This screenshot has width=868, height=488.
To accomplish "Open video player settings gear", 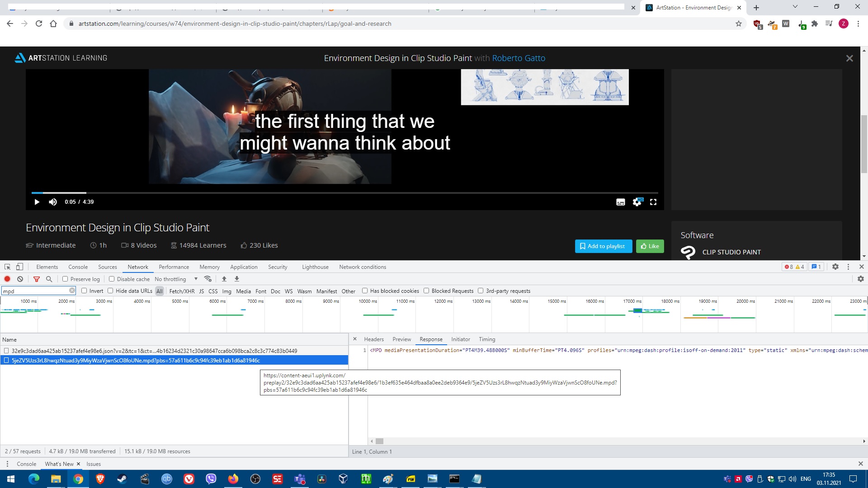I will pyautogui.click(x=637, y=202).
